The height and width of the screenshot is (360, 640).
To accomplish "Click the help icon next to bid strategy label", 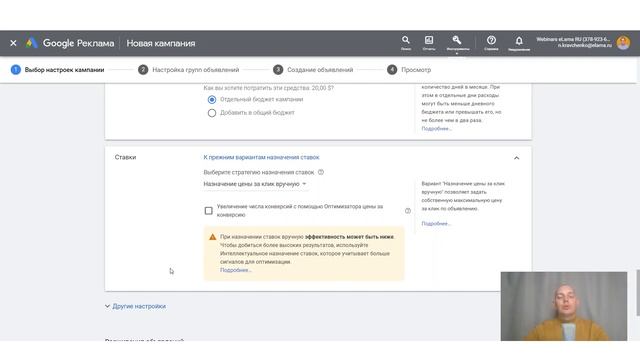I will click(321, 172).
